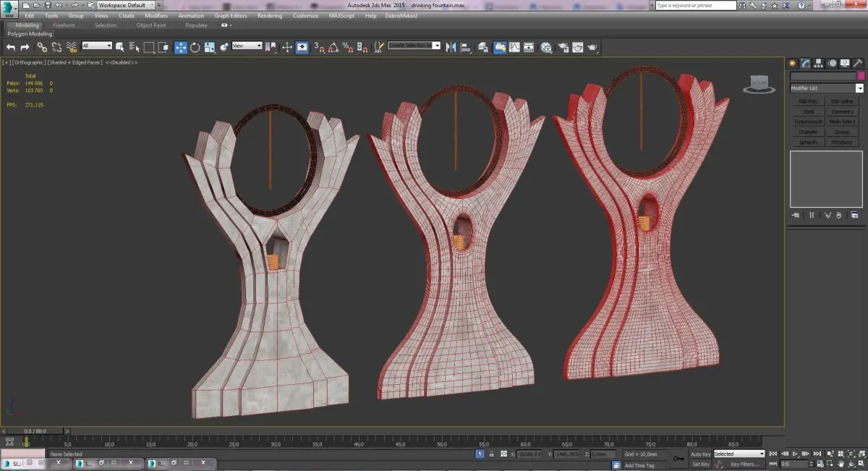Activate Select and Uniform Scale tool
This screenshot has height=471, width=868.
point(210,47)
